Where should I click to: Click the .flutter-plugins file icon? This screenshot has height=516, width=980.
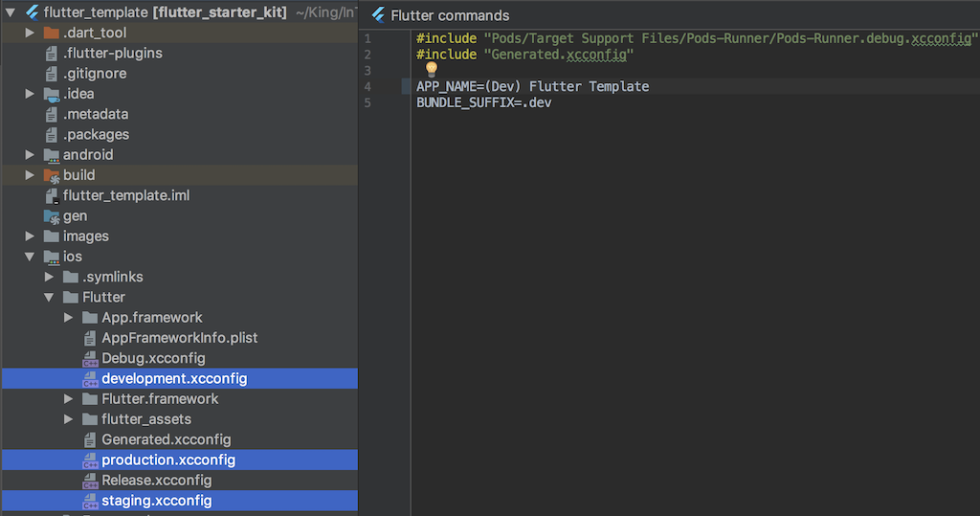point(52,54)
